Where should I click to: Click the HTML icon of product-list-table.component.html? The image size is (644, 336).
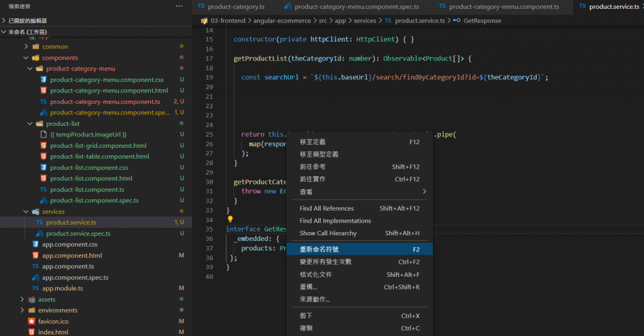(43, 157)
